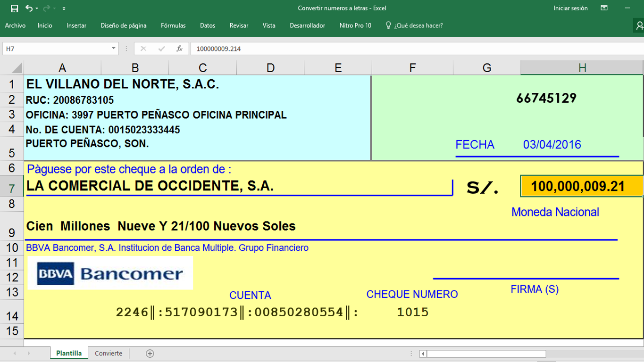
Task: Open the undo history dropdown arrow
Action: pyautogui.click(x=37, y=8)
